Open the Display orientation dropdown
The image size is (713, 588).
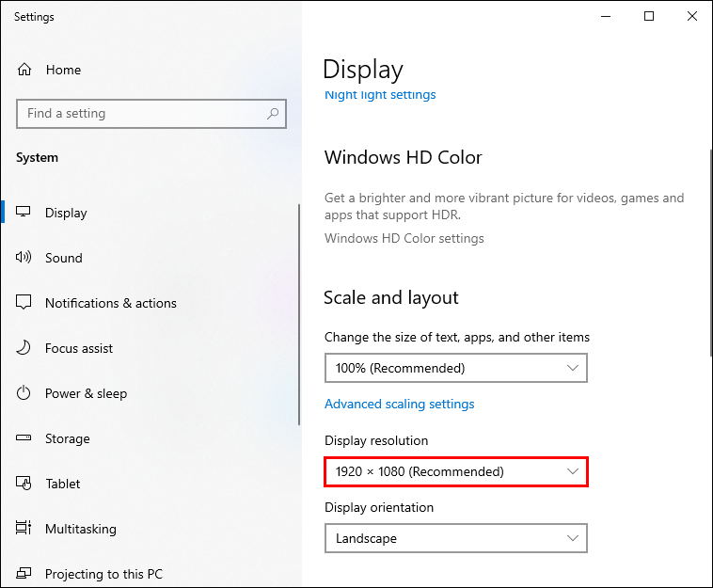(x=455, y=538)
